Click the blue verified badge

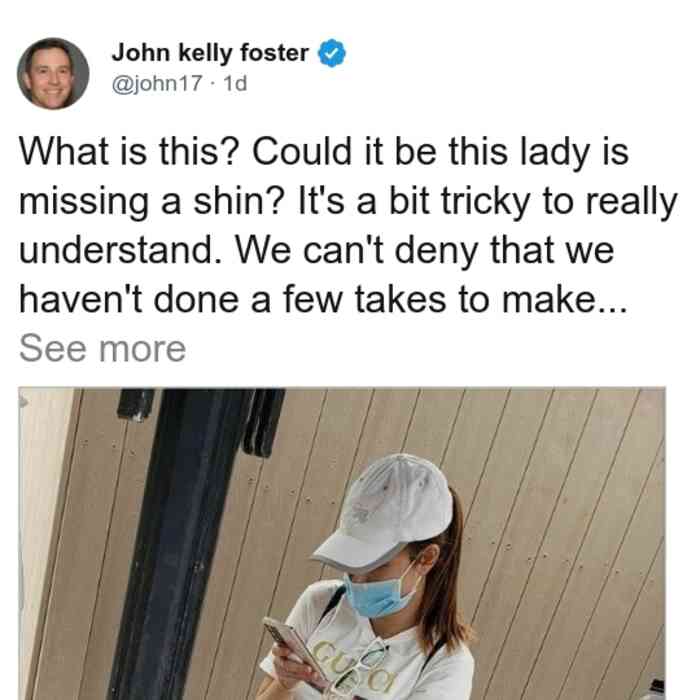point(332,53)
